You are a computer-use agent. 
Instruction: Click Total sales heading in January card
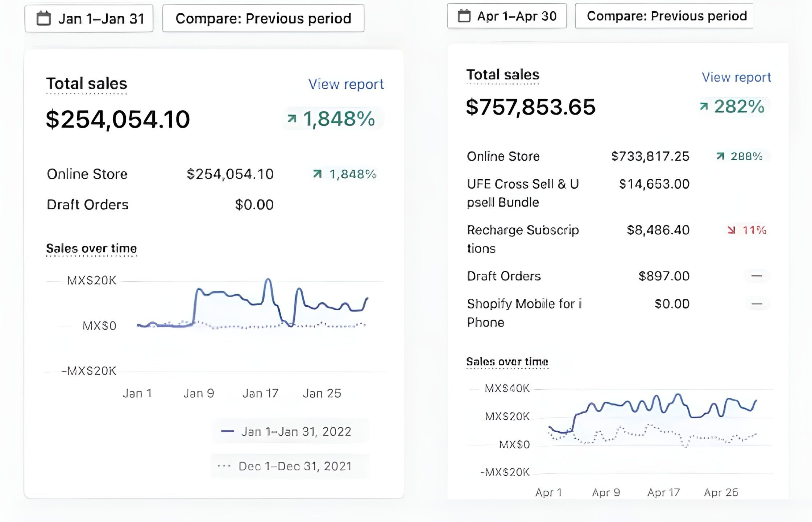[x=87, y=84]
